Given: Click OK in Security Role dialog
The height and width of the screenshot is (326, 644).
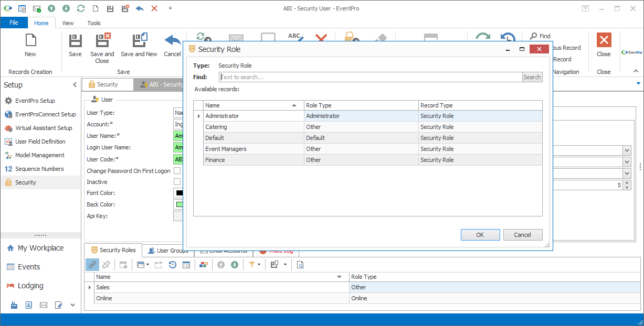Looking at the screenshot, I should (x=480, y=235).
